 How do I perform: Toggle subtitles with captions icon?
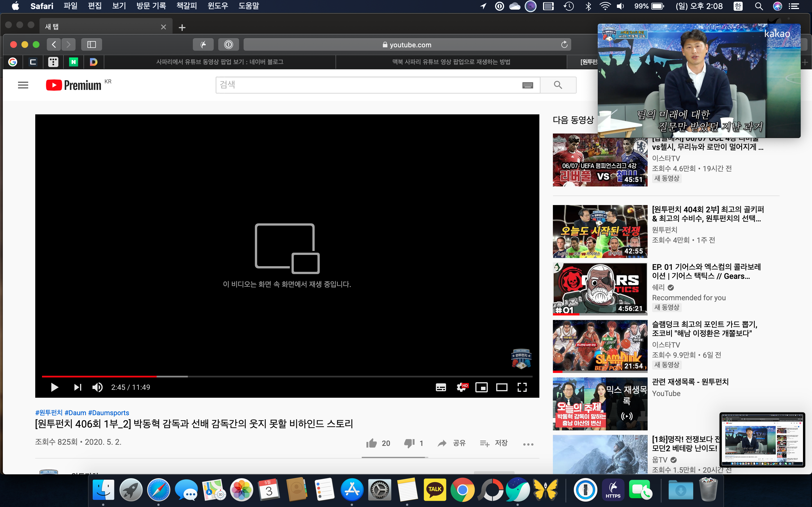pos(441,387)
